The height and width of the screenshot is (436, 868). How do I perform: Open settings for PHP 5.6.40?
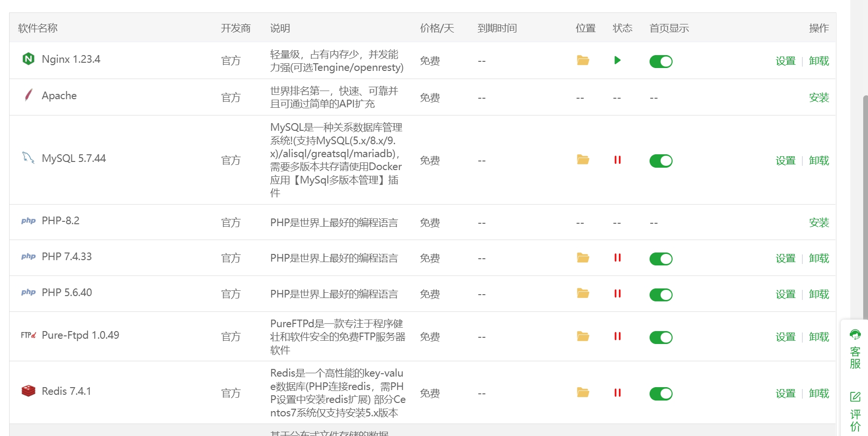point(786,294)
